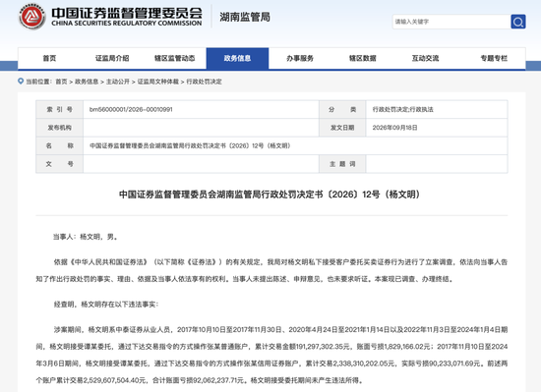541x392 pixels.
Task: Click the 名称 label cell
Action: pyautogui.click(x=60, y=145)
